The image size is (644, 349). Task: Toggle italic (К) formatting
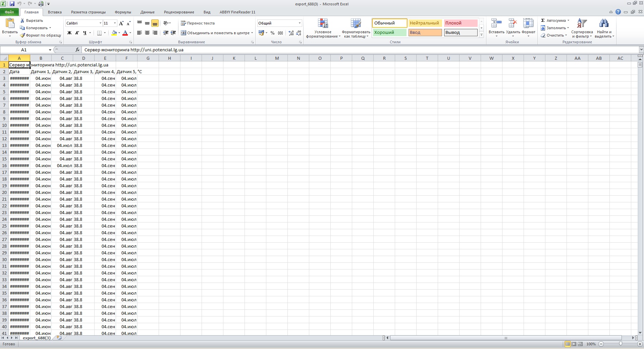(x=77, y=33)
